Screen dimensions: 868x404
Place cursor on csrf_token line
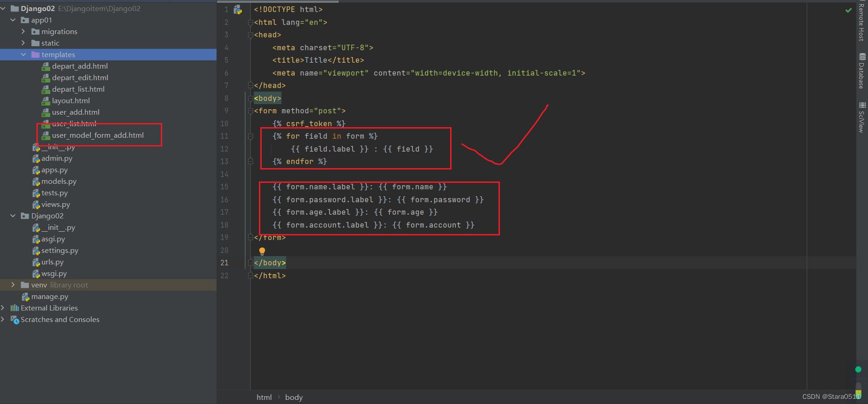(x=309, y=123)
